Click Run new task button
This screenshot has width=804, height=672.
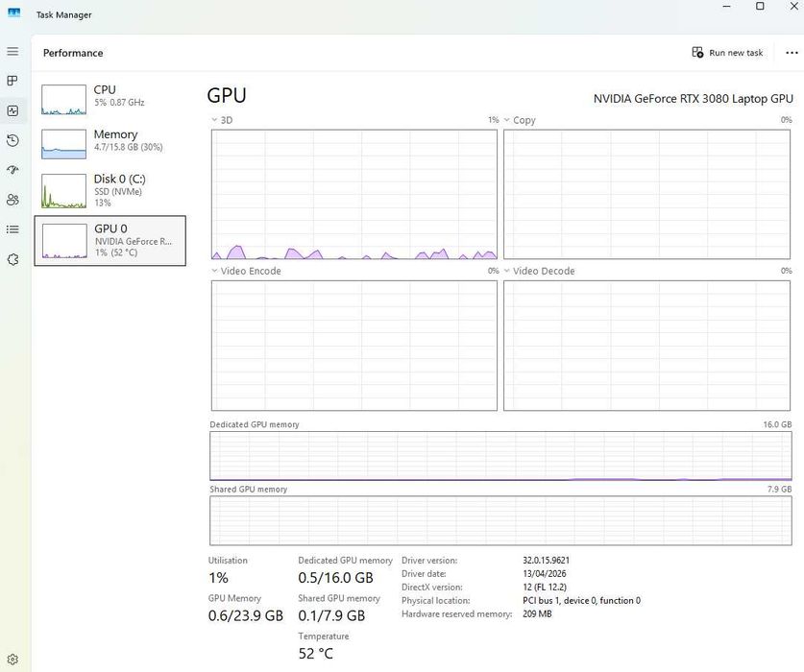click(727, 52)
